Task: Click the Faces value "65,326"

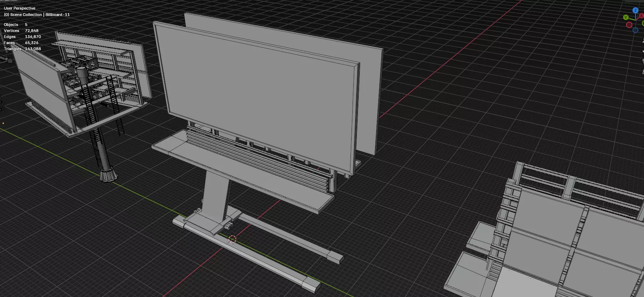Action: [32, 43]
